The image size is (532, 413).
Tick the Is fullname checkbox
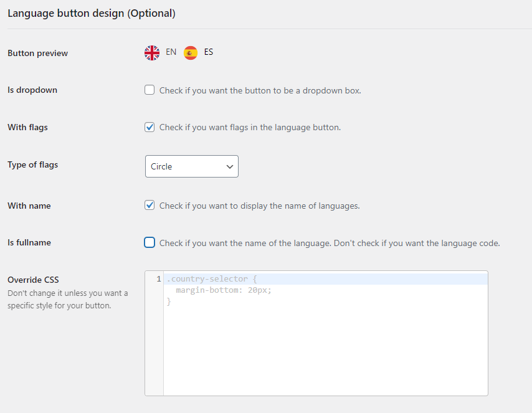point(150,242)
